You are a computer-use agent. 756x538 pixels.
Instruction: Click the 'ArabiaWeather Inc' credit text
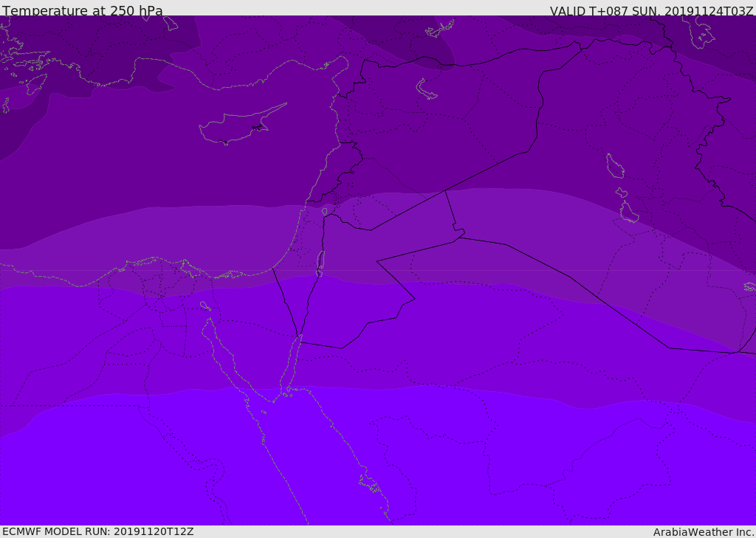click(703, 532)
